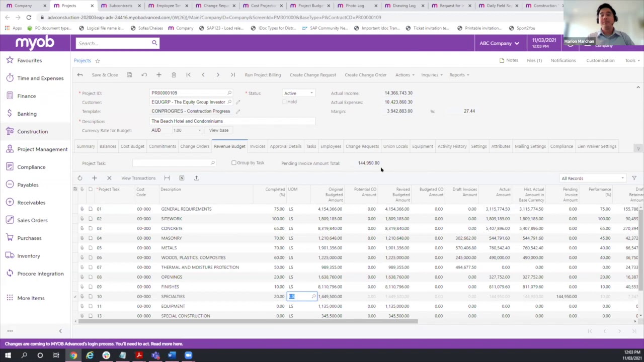Add a row to revenue budget grid
The image size is (644, 362).
(x=94, y=178)
